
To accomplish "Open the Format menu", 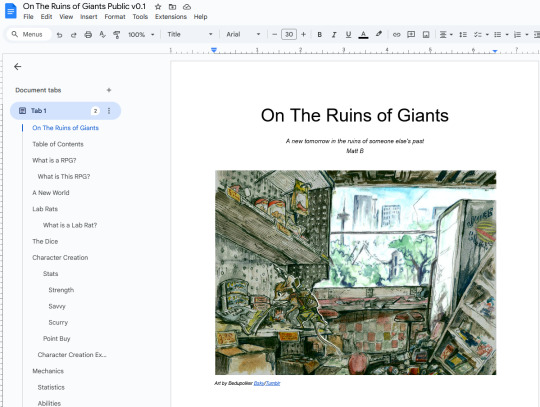I will (115, 17).
